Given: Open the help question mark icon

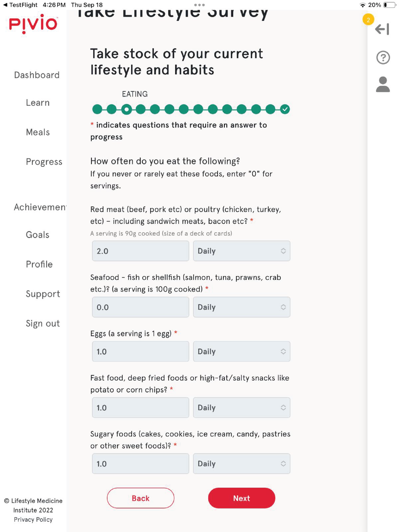Looking at the screenshot, I should coord(383,57).
